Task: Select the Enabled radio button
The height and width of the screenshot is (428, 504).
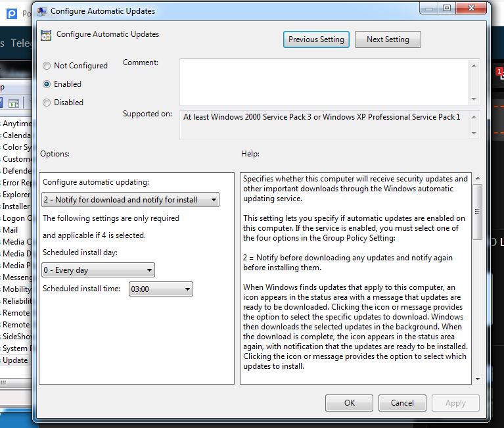Action: click(47, 84)
